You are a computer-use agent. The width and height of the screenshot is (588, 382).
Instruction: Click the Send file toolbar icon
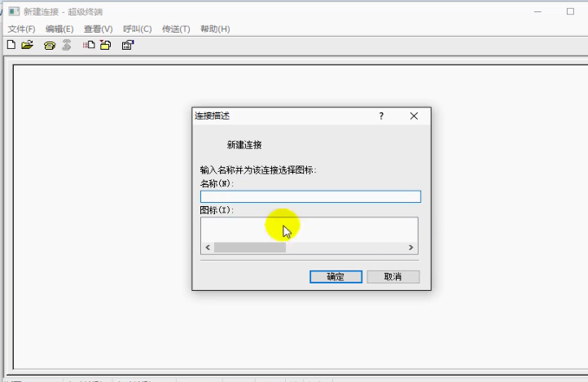pos(89,45)
